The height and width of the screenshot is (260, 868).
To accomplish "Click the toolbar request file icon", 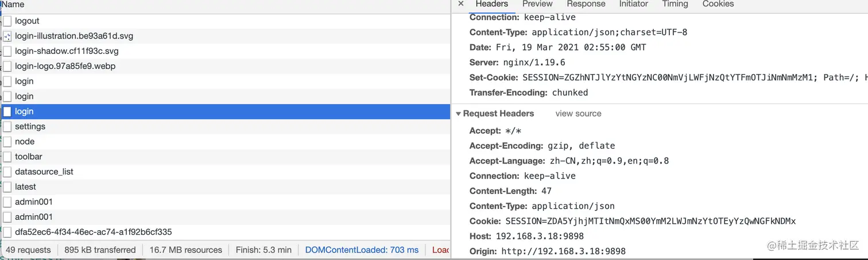I will [x=7, y=157].
